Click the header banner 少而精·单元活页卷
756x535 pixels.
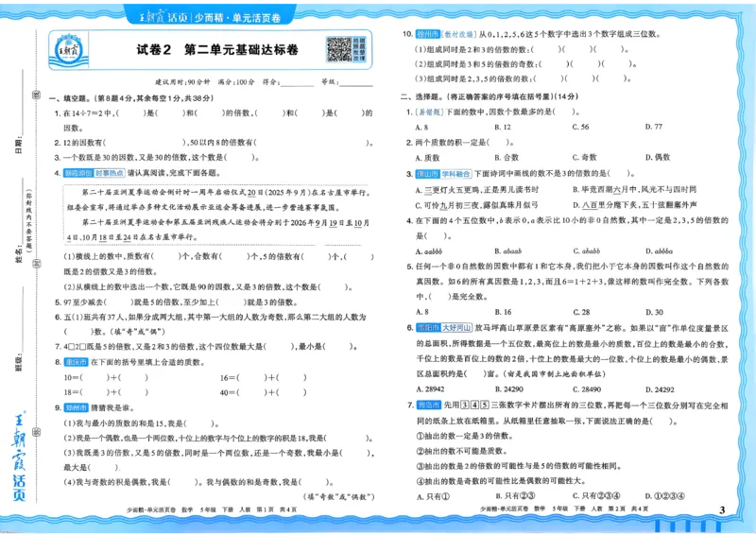(x=210, y=17)
